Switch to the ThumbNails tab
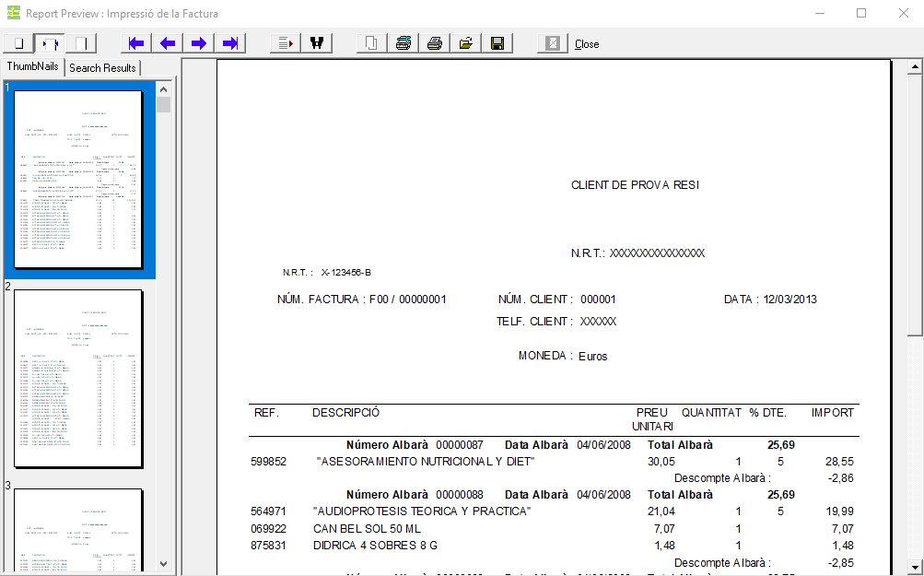Image resolution: width=924 pixels, height=576 pixels. [x=33, y=66]
